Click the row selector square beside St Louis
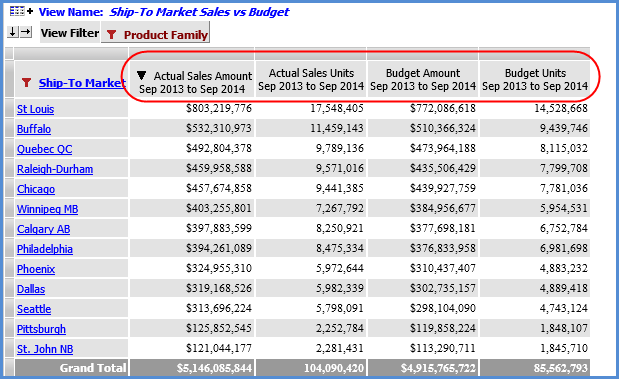The image size is (619, 379). coord(9,109)
